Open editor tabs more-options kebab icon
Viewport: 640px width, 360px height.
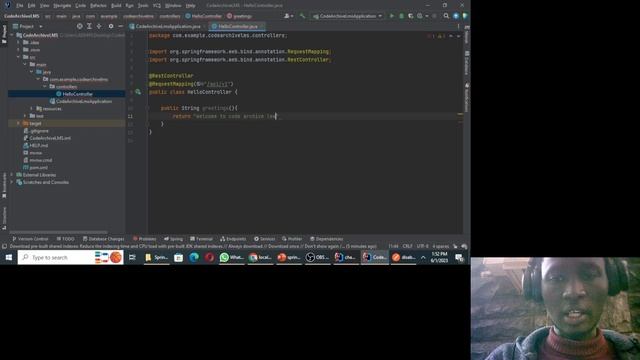(x=458, y=26)
